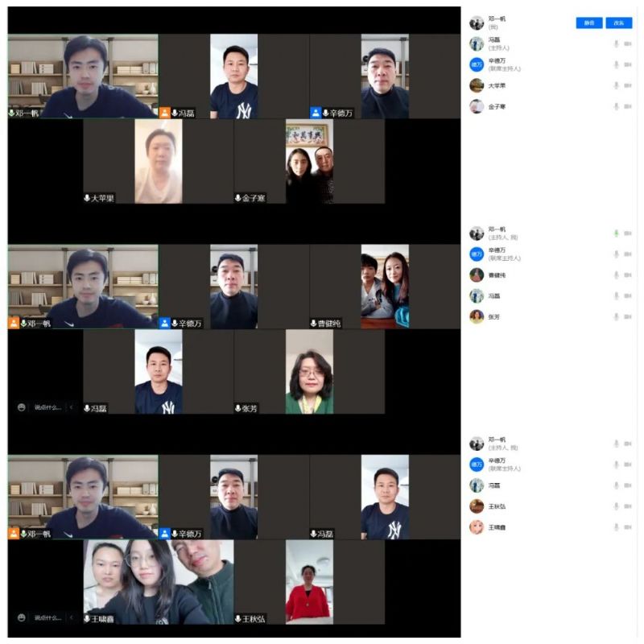Toggle microphone icon on 张芳's video tile
This screenshot has height=644, width=644.
(x=238, y=409)
